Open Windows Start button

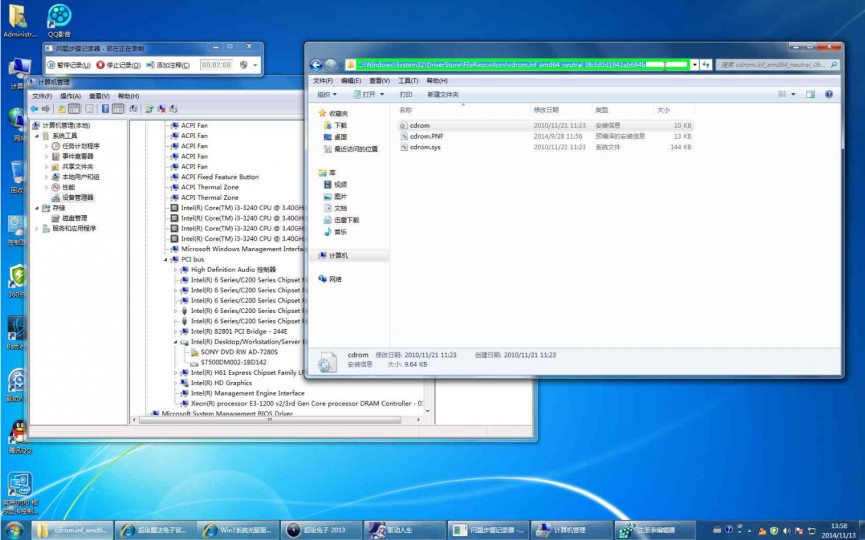coord(14,530)
